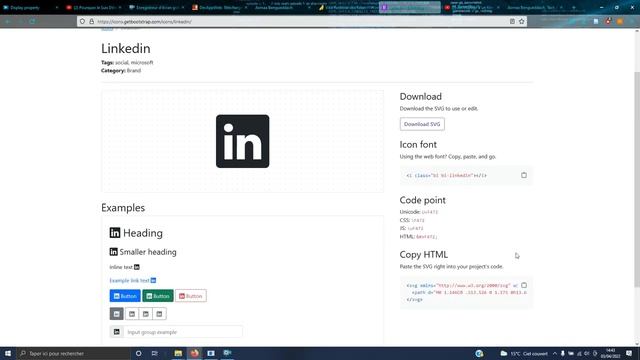Open site security lock info
This screenshot has height=360, width=640.
[91, 21]
